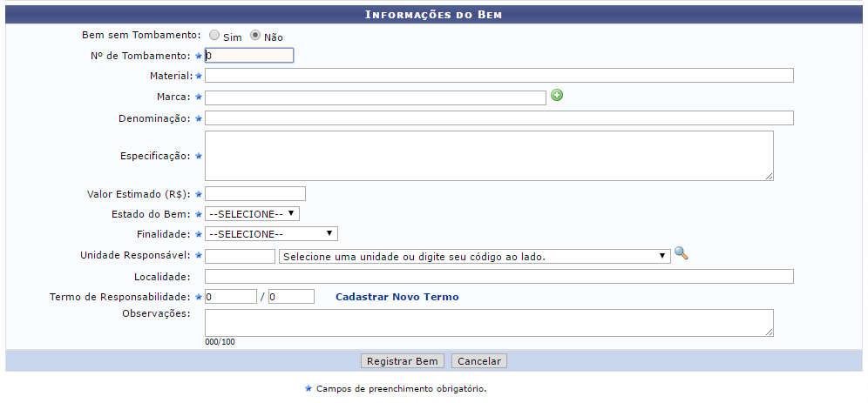Click the Registrar Bem button

click(402, 361)
